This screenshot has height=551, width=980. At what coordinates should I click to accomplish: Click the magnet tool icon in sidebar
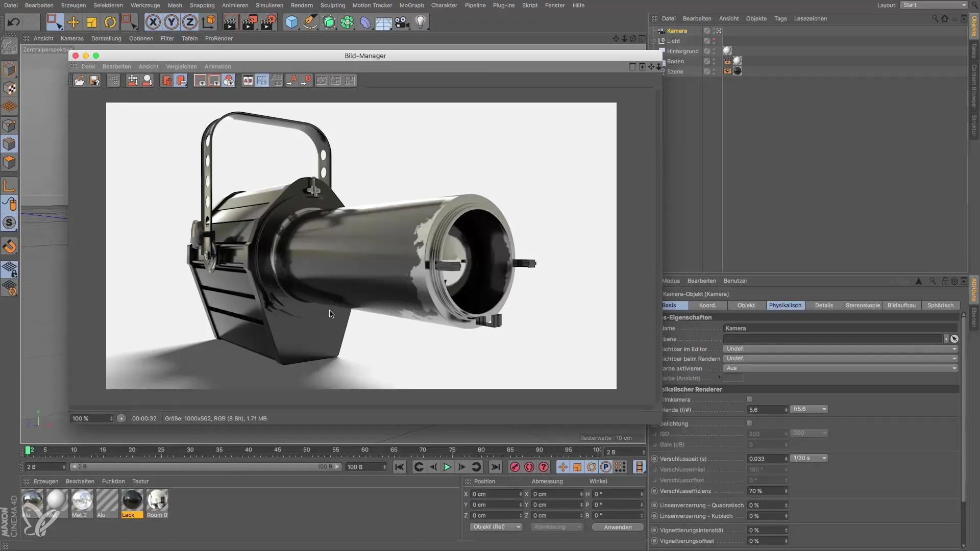(x=10, y=246)
